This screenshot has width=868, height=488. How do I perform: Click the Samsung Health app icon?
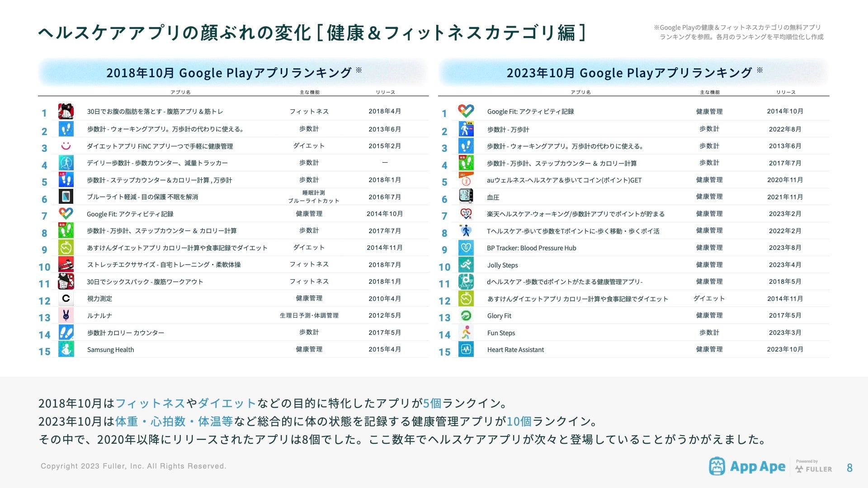[x=66, y=349]
